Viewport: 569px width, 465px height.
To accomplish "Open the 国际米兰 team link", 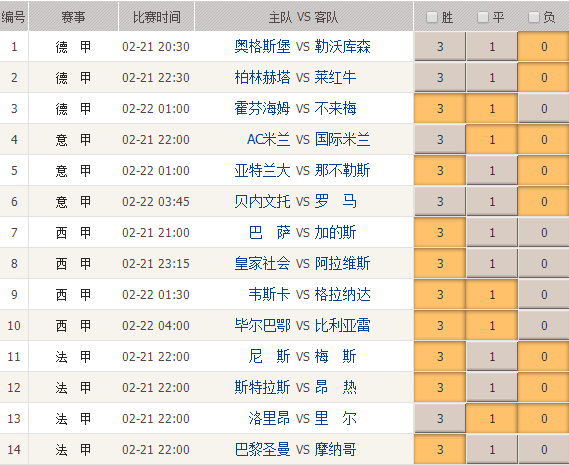I will 343,139.
